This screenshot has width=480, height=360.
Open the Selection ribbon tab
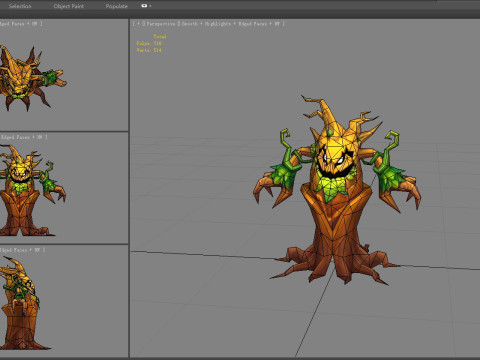coord(20,6)
